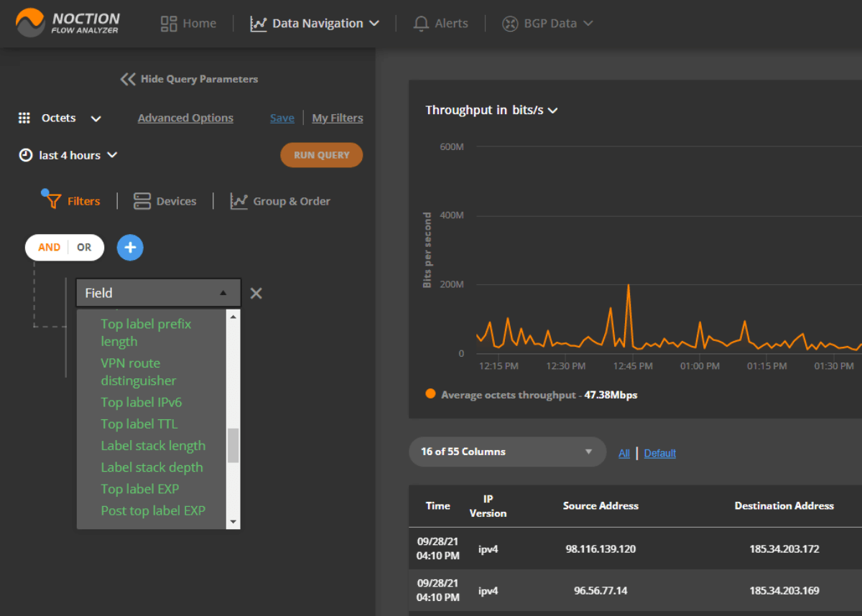Select Label stack length option

153,446
